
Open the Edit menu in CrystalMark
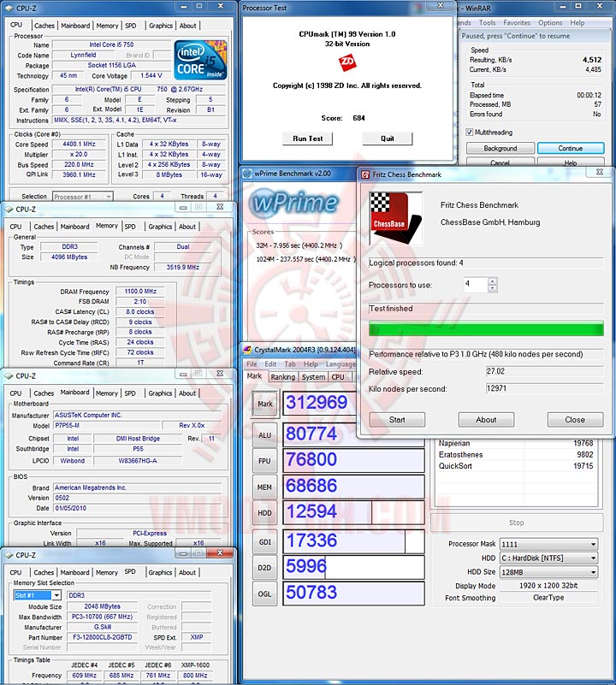click(270, 364)
